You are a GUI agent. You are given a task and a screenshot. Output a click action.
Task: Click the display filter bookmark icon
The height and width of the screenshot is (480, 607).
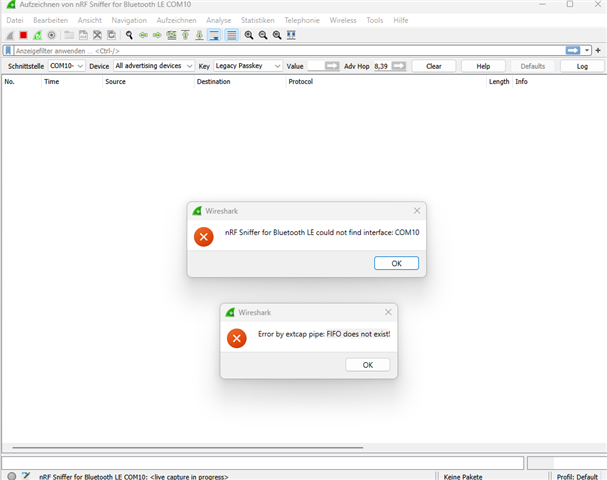click(8, 51)
